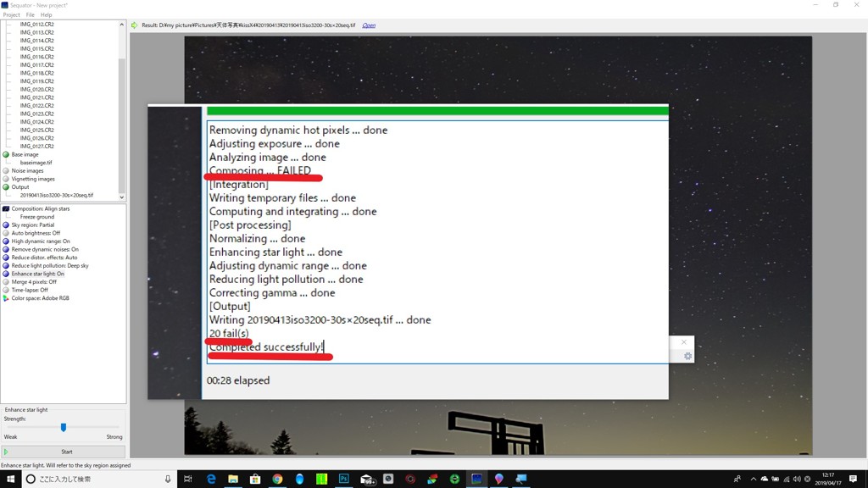Click the '20 fail(s)' log line
Viewport: 868px width, 488px height.
(x=229, y=334)
